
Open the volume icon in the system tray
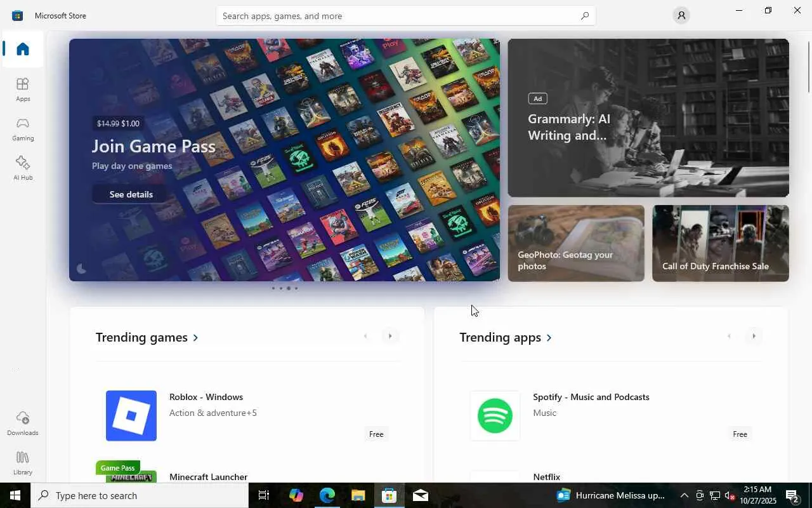[730, 495]
